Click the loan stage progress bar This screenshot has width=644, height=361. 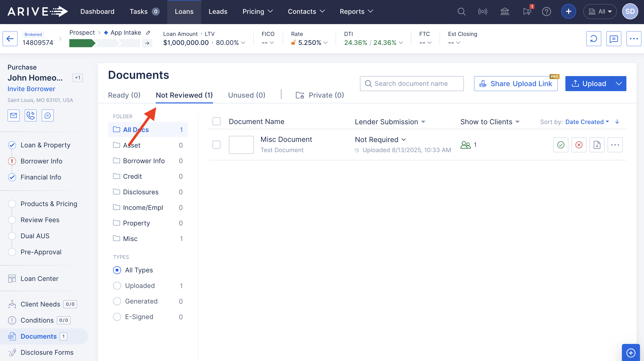click(x=104, y=43)
